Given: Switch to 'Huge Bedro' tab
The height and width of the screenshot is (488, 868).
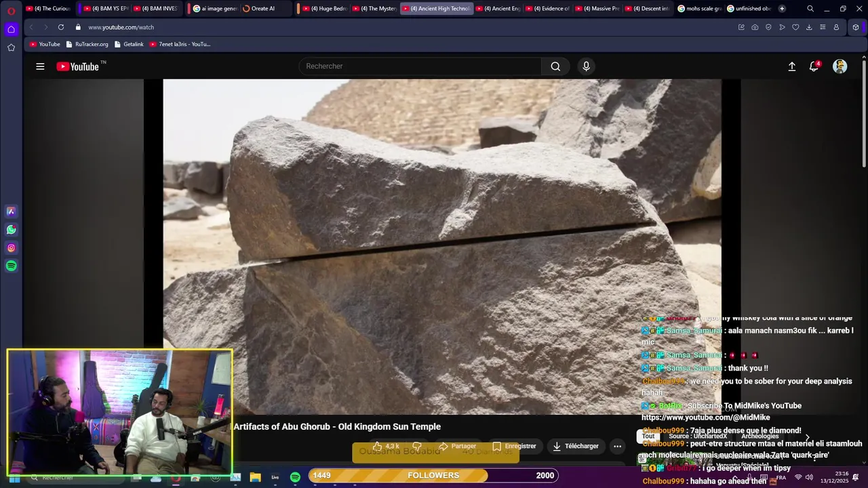Looking at the screenshot, I should (x=323, y=9).
